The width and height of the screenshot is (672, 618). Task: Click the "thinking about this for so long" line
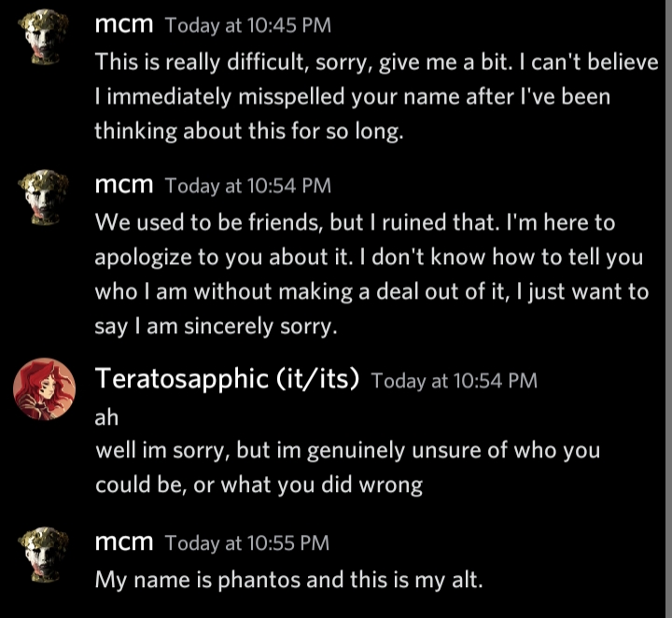click(x=248, y=132)
